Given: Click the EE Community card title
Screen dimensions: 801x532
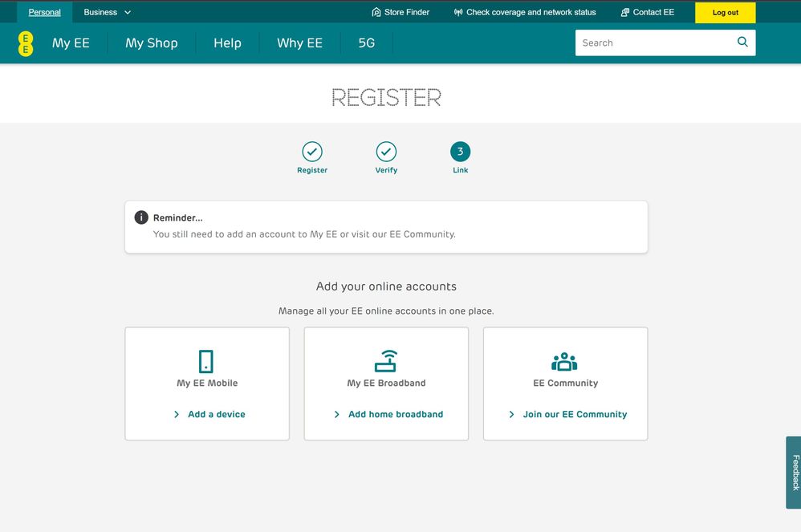Looking at the screenshot, I should 566,383.
